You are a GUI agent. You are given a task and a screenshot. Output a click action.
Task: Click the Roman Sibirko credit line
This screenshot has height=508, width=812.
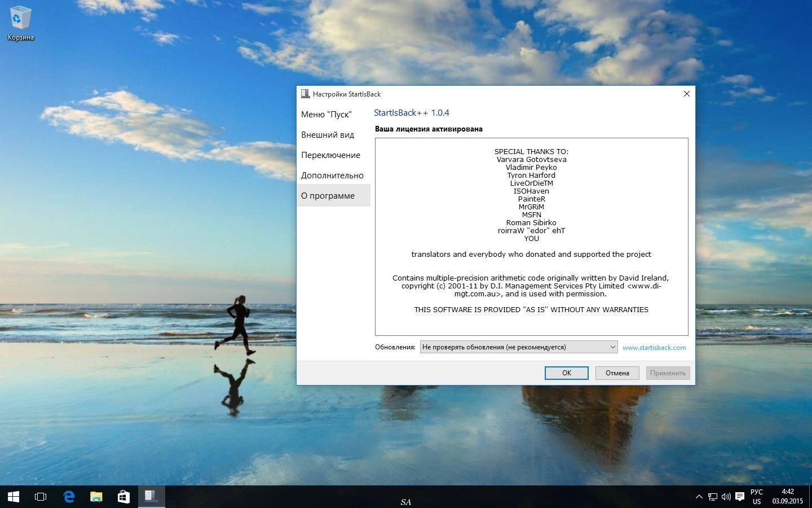(531, 222)
